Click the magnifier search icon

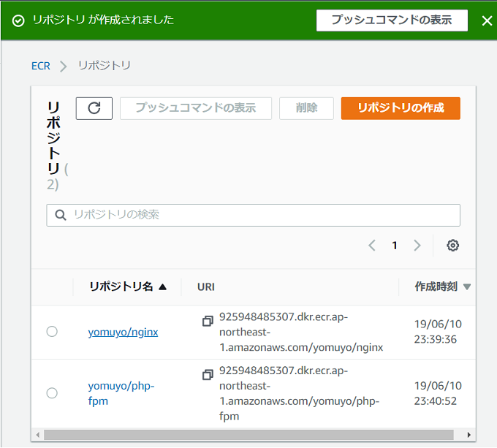coord(61,215)
